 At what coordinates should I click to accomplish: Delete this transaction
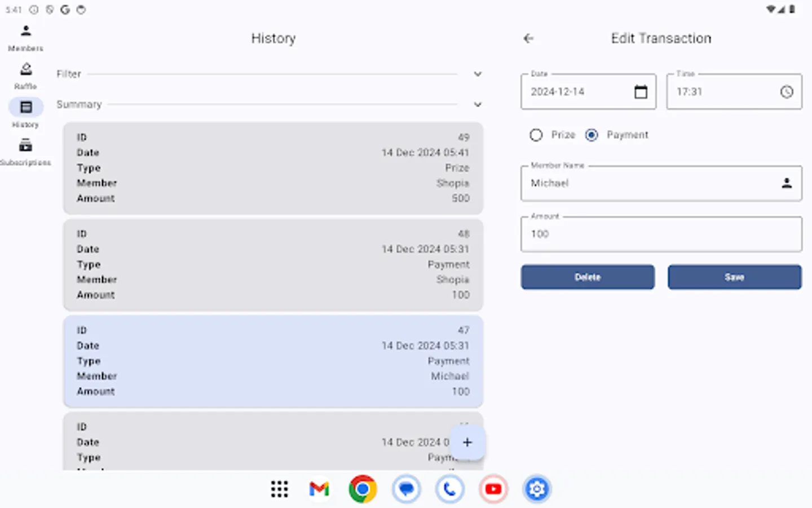[588, 277]
